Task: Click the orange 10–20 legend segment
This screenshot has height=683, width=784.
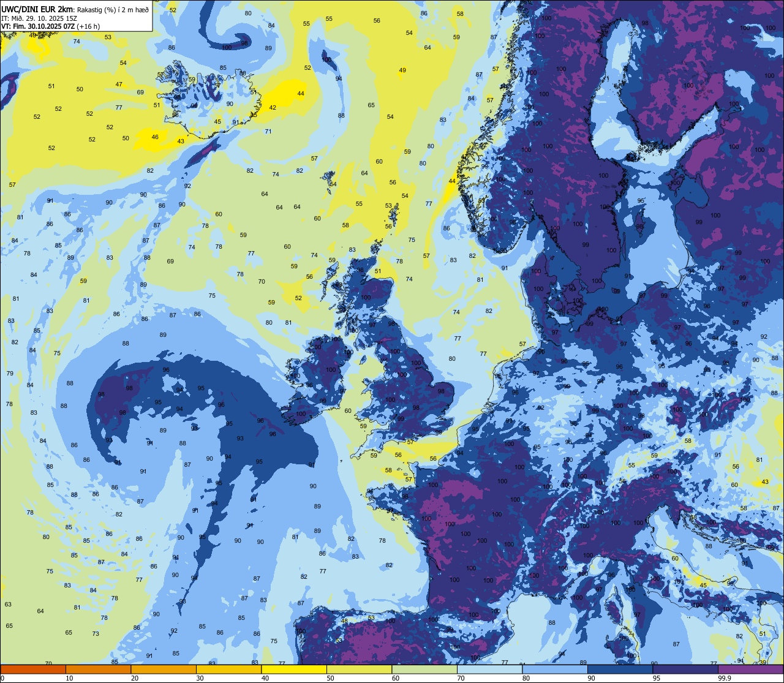Action: 98,669
